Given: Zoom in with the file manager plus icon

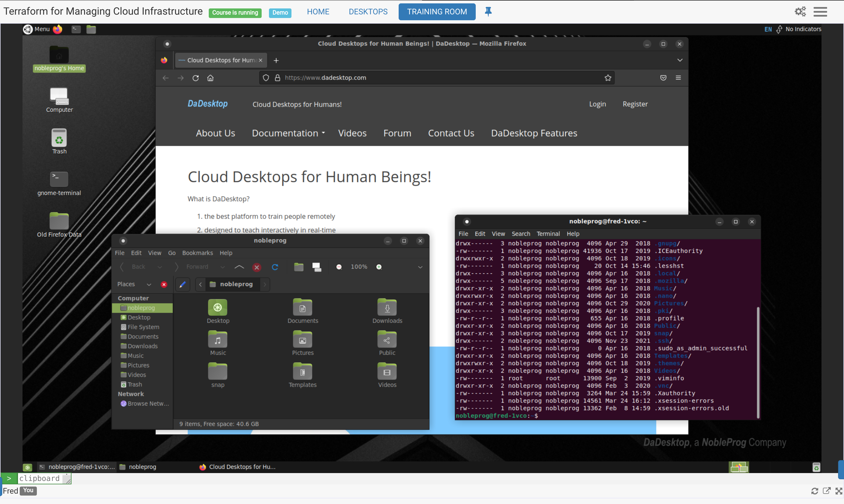Looking at the screenshot, I should (379, 267).
